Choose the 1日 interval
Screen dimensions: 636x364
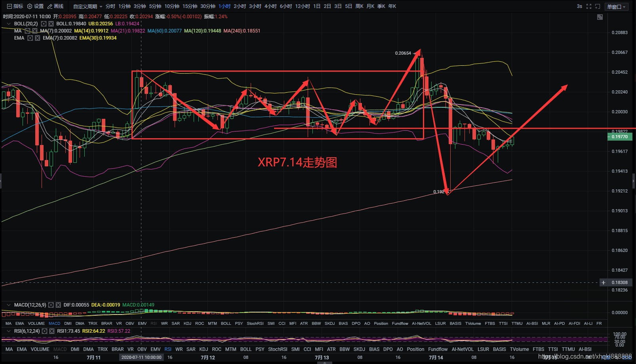pyautogui.click(x=317, y=6)
